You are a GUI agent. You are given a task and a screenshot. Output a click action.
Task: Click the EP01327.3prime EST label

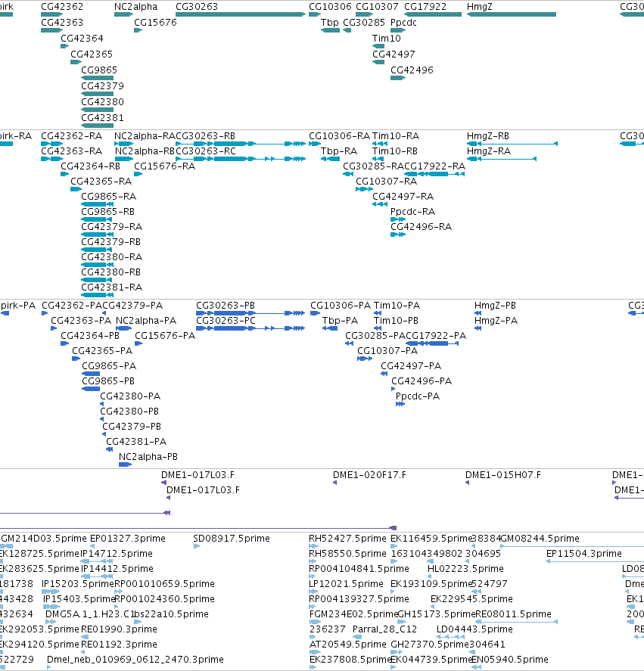coord(128,539)
